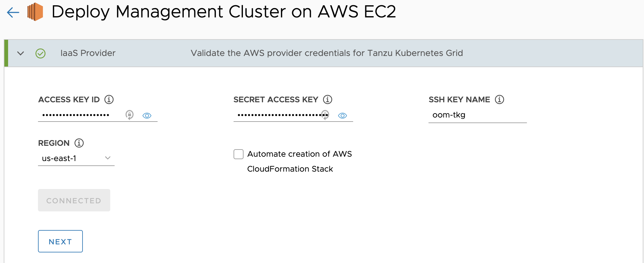Click the green checkmark on IaaS Provider section
644x263 pixels.
40,53
